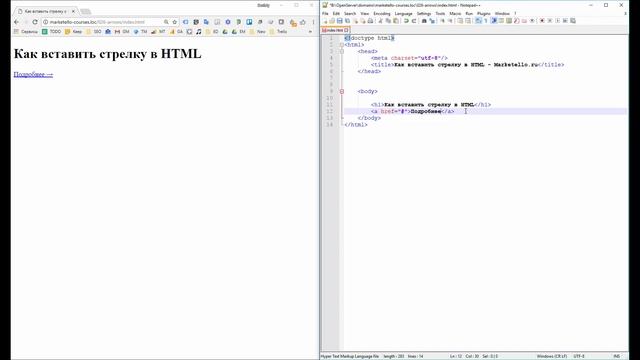Bookmark this page with the star icon
Screen dimensions: 640x360
click(175, 22)
